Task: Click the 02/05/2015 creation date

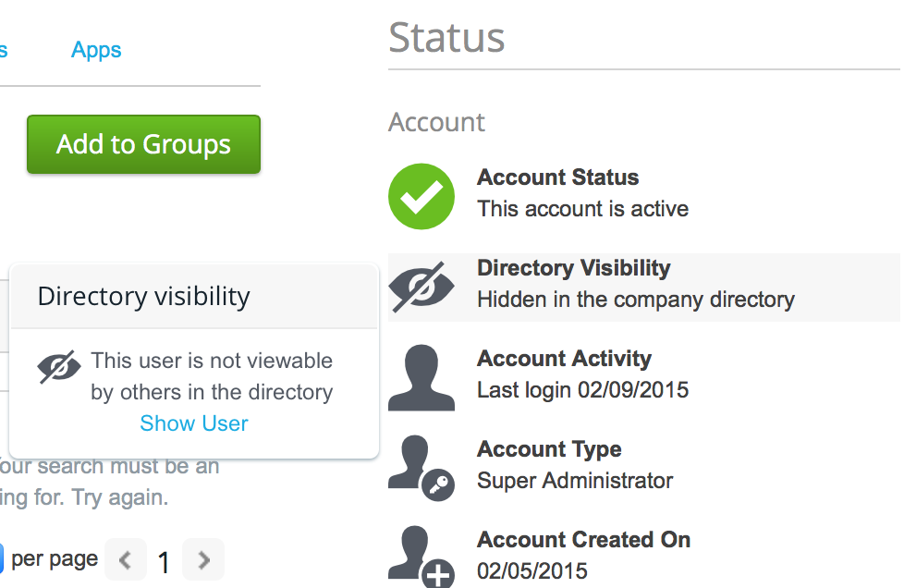Action: [x=532, y=571]
